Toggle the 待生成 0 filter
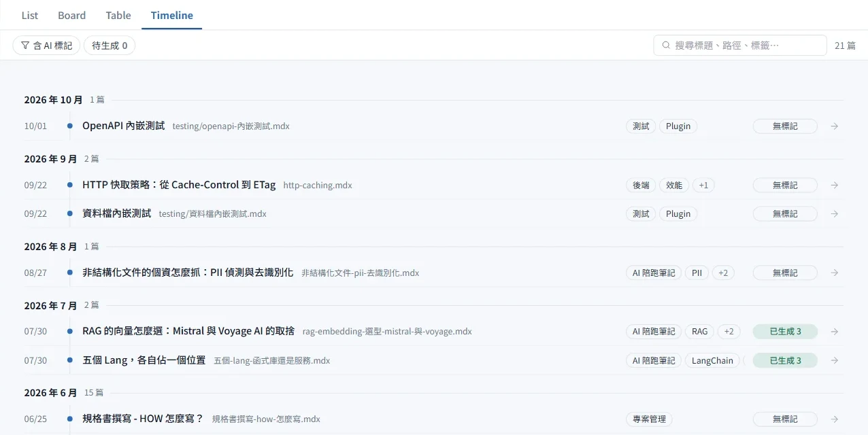Image resolution: width=868 pixels, height=435 pixels. (x=110, y=46)
